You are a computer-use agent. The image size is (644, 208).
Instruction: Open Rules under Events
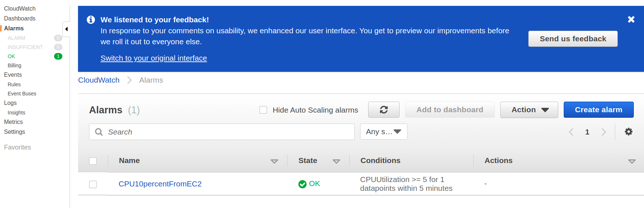(14, 84)
